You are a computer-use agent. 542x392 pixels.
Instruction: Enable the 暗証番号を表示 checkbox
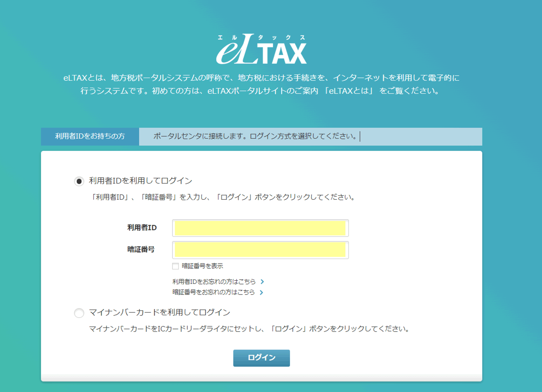[x=176, y=266]
